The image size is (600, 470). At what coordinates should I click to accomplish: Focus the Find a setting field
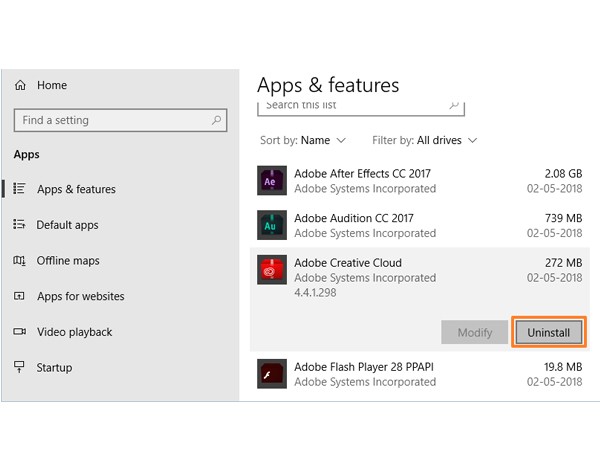coord(110,120)
